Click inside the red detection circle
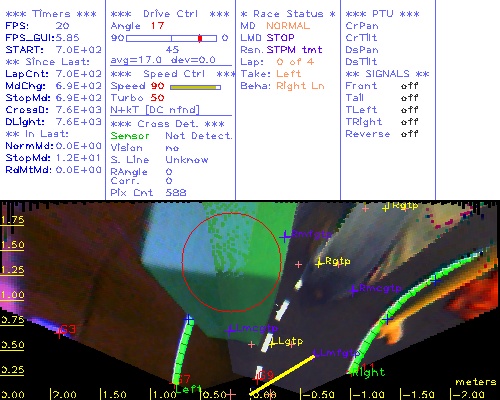Image resolution: width=500 pixels, height=400 pixels. 232,262
